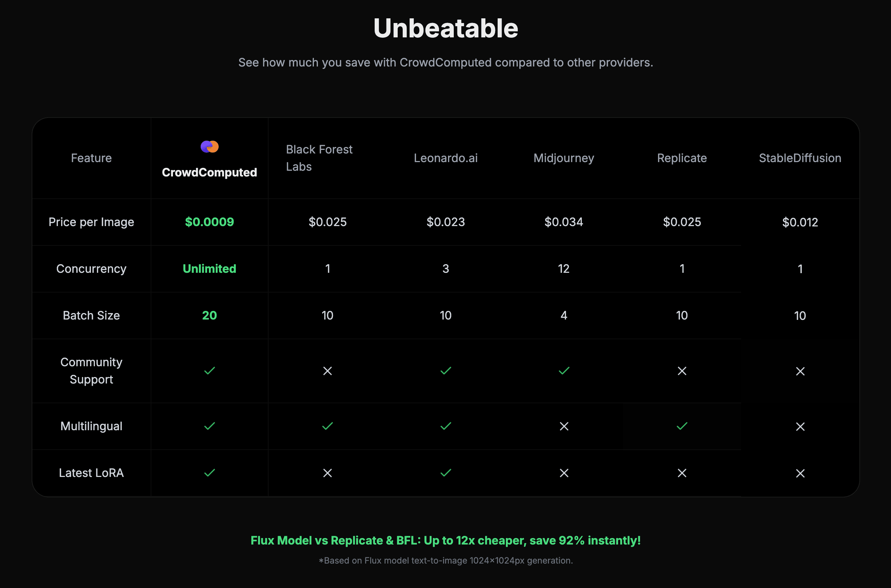The image size is (891, 588).
Task: Click Replicate Community Support cross icon
Action: click(x=682, y=371)
